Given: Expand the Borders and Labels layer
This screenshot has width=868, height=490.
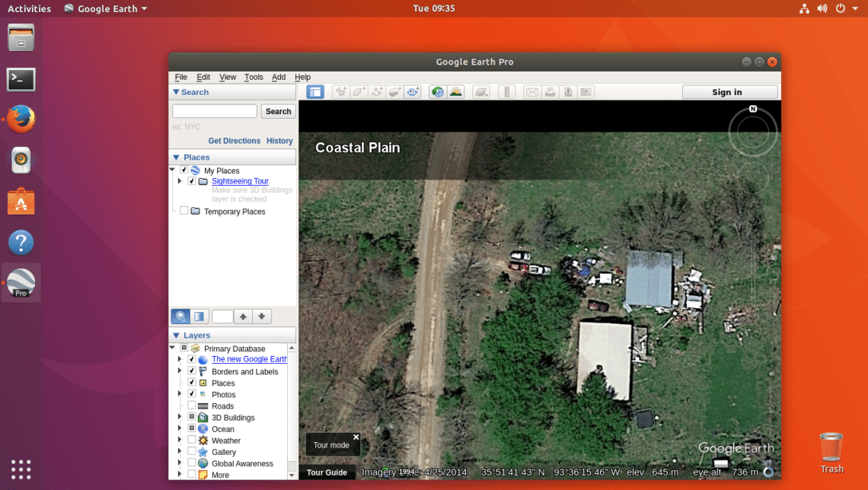Looking at the screenshot, I should tap(180, 371).
